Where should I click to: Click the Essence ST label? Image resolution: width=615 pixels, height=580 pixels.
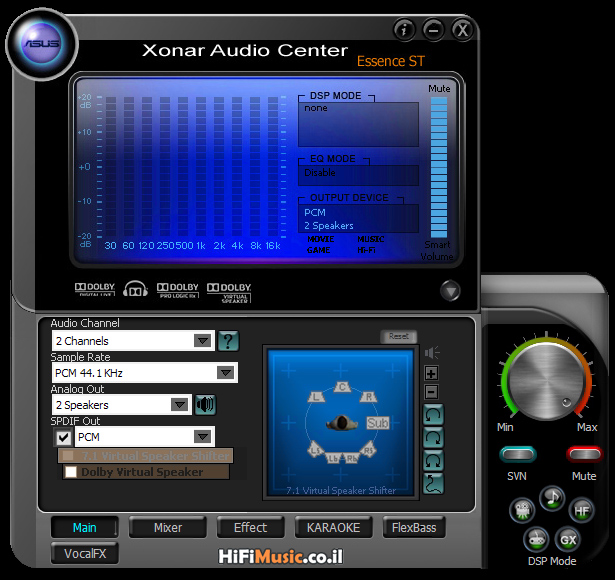[391, 61]
